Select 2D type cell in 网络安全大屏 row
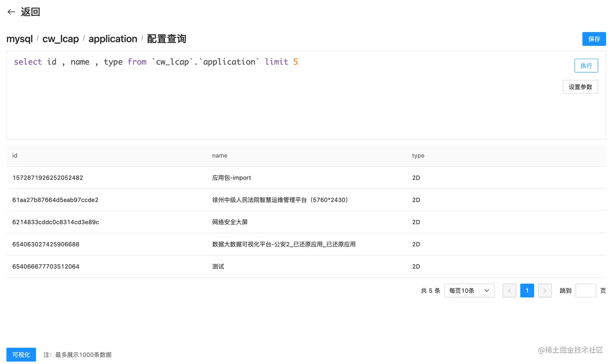This screenshot has width=613, height=364. tap(416, 222)
